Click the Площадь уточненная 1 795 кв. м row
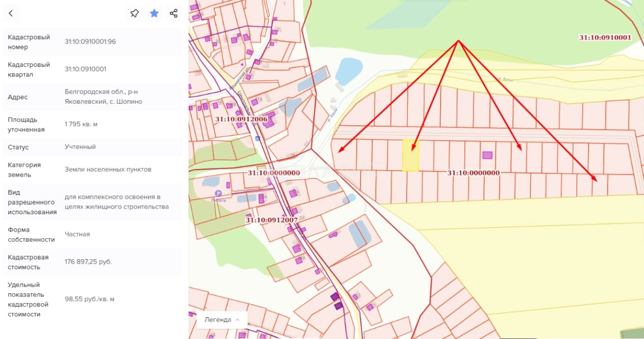The height and width of the screenshot is (339, 644). (92, 124)
